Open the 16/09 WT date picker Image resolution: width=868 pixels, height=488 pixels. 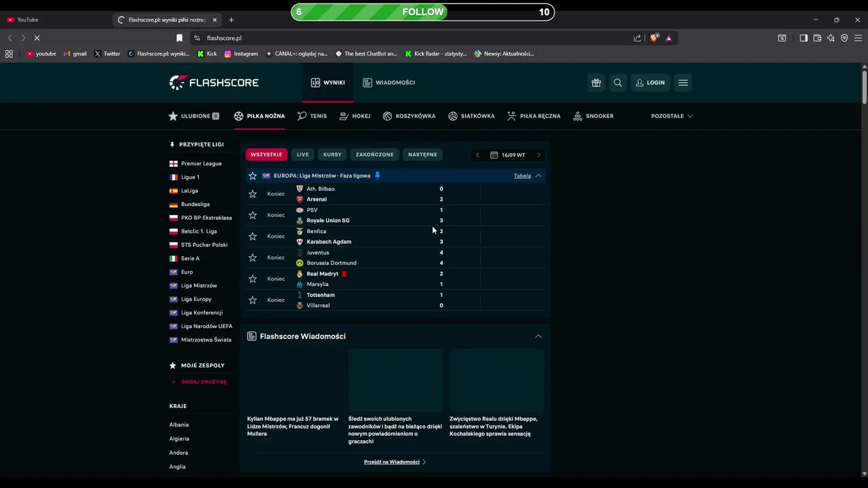pyautogui.click(x=508, y=155)
